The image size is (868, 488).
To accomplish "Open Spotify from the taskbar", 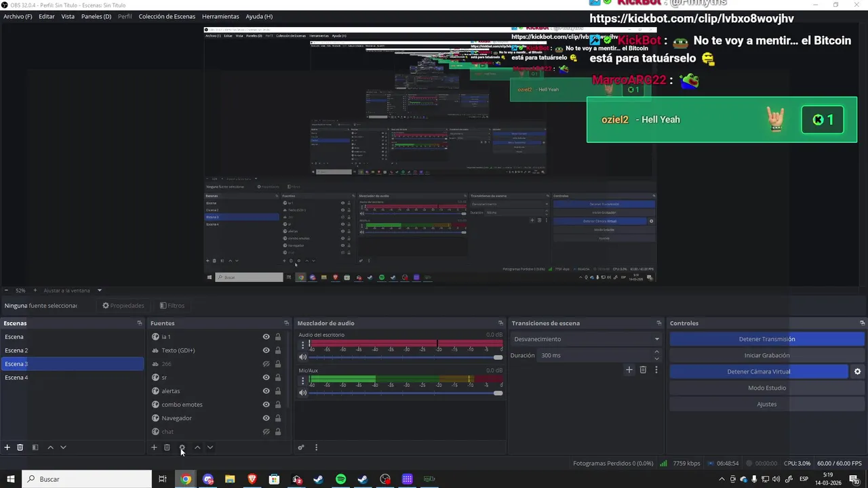I will [340, 479].
